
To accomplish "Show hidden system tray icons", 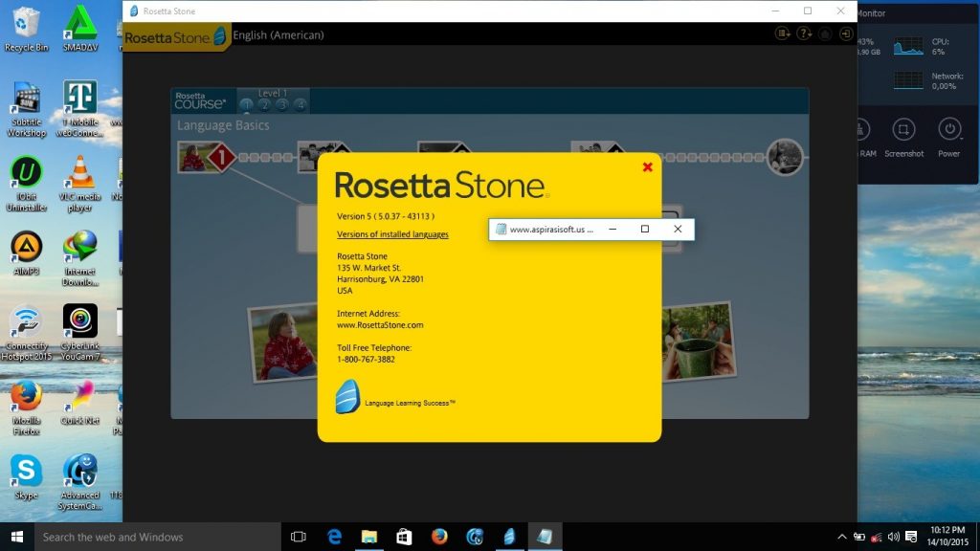I will pos(842,537).
